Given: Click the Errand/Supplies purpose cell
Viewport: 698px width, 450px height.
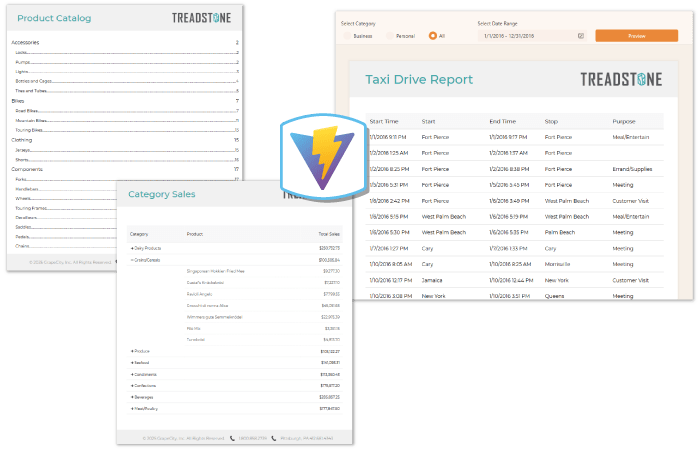Looking at the screenshot, I should (x=632, y=169).
